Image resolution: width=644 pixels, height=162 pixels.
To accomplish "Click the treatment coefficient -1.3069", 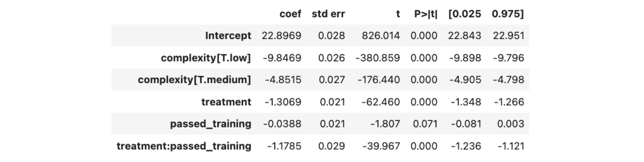I will tap(283, 102).
